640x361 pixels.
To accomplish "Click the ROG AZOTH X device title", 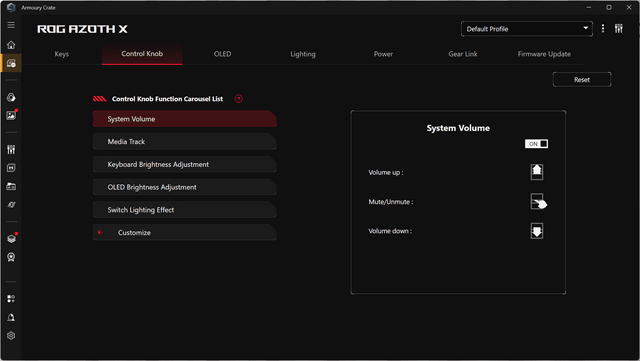I will pyautogui.click(x=82, y=29).
